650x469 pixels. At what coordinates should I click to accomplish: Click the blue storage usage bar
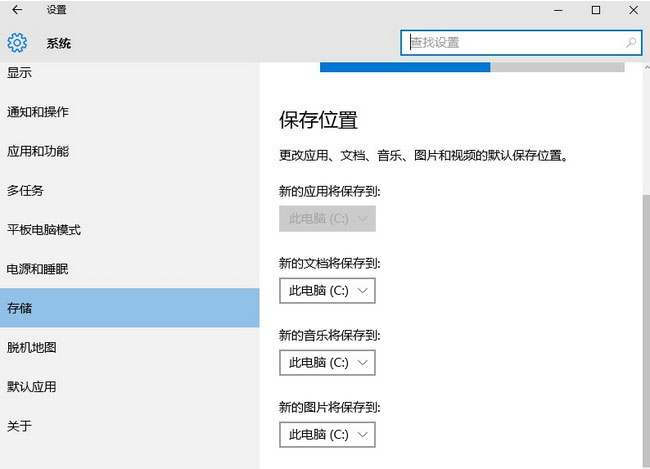(x=405, y=67)
